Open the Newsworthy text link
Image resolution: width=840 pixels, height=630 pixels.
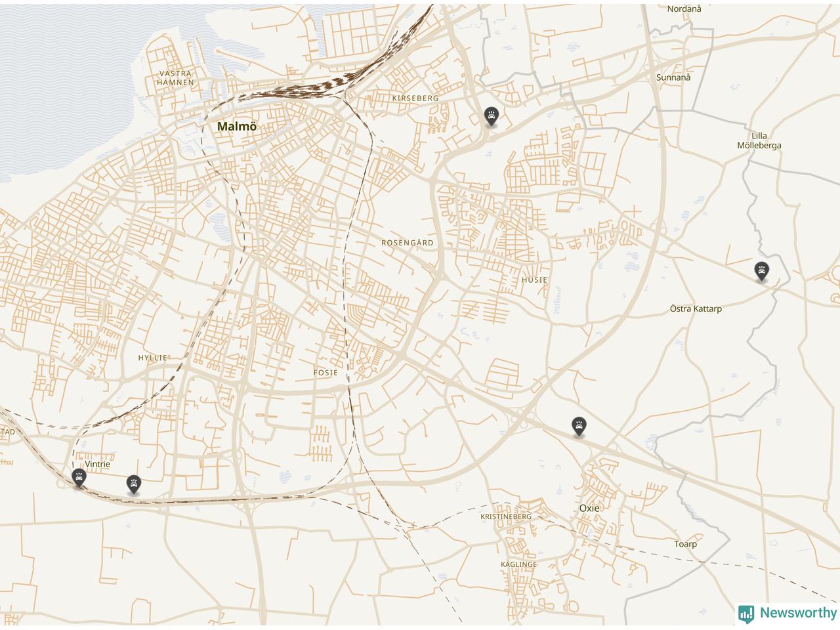pyautogui.click(x=798, y=613)
